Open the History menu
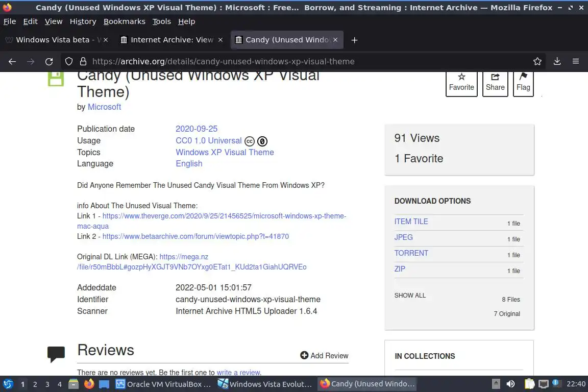Viewport: 588px width, 392px height. pyautogui.click(x=83, y=22)
